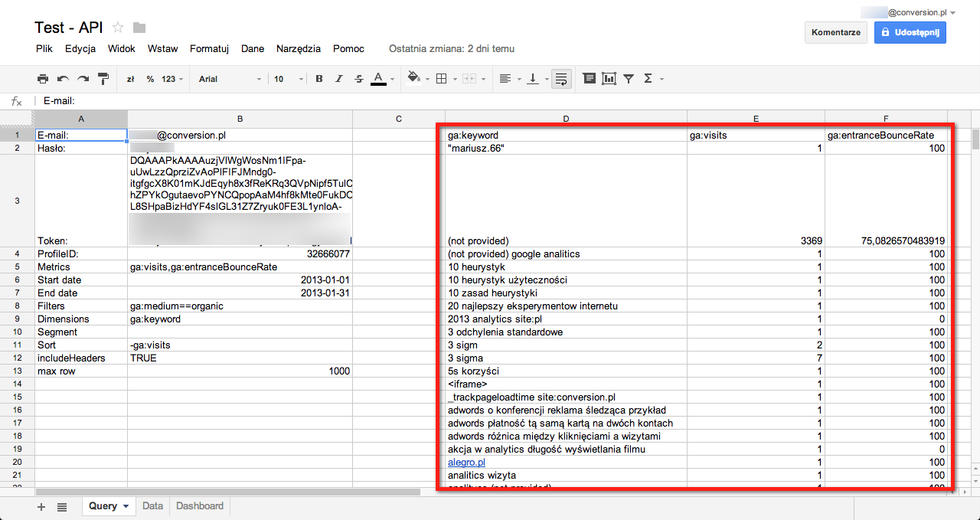Open the Query sheet tab dropdown arrow
Screen dimensions: 980x520
126,506
